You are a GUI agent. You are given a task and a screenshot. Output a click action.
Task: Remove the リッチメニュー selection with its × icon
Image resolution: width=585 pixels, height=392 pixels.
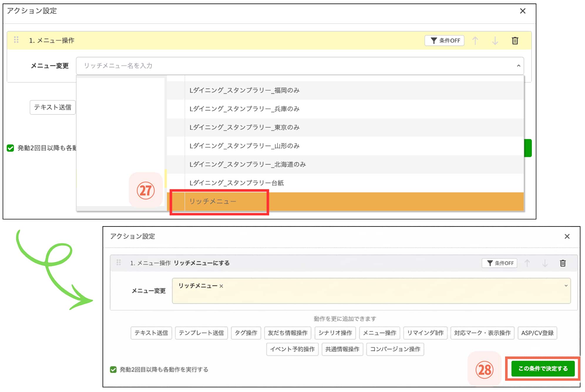coord(222,286)
